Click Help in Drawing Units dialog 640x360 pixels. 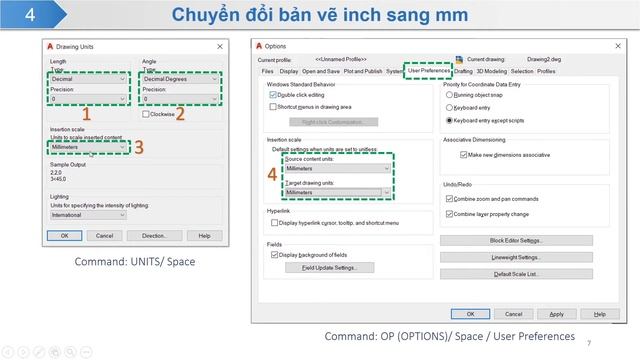pyautogui.click(x=204, y=236)
